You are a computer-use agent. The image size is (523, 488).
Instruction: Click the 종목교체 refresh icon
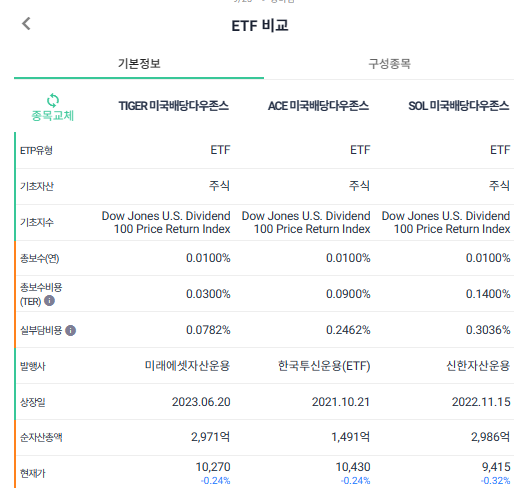tap(53, 100)
